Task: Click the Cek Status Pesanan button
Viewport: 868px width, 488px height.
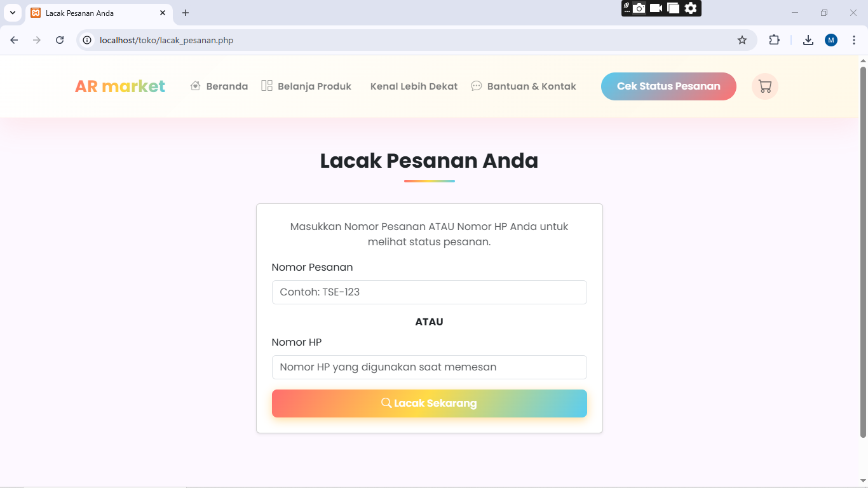Action: pos(668,86)
